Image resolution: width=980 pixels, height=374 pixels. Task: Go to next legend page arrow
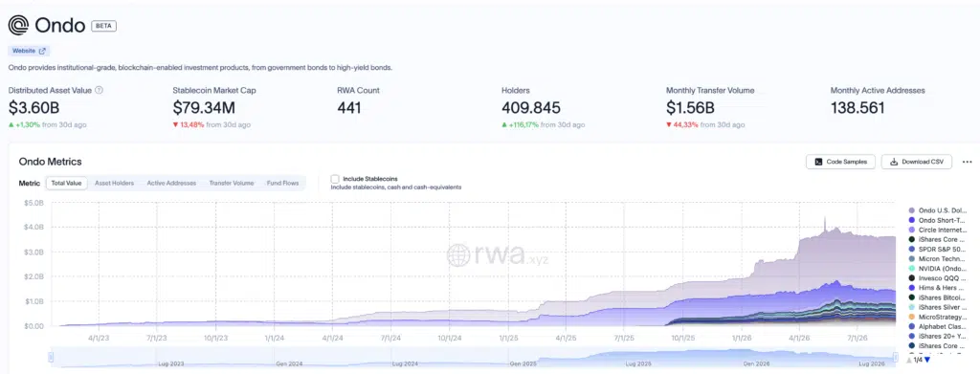click(927, 360)
